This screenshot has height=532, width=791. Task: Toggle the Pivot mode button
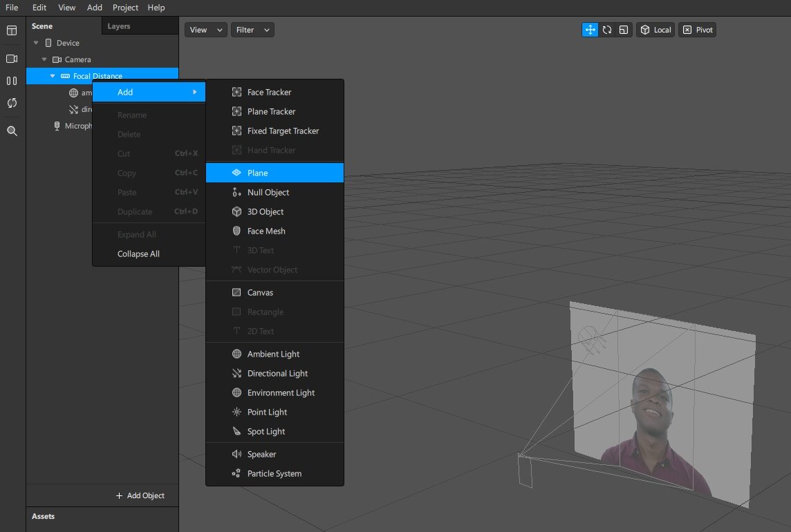pyautogui.click(x=697, y=30)
